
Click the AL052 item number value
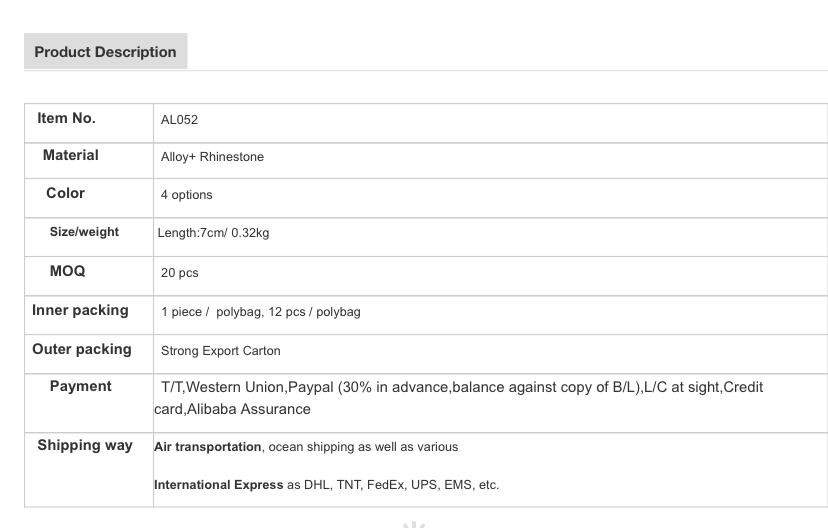tap(180, 120)
